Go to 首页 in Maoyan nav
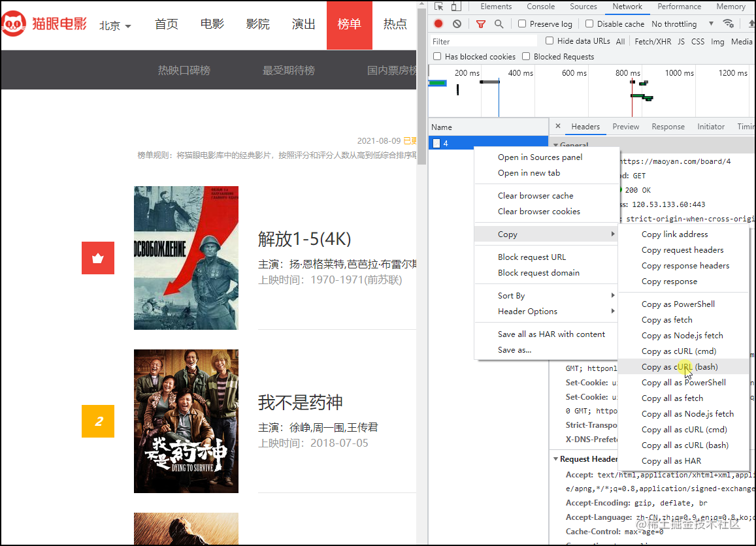The height and width of the screenshot is (546, 756). (167, 24)
